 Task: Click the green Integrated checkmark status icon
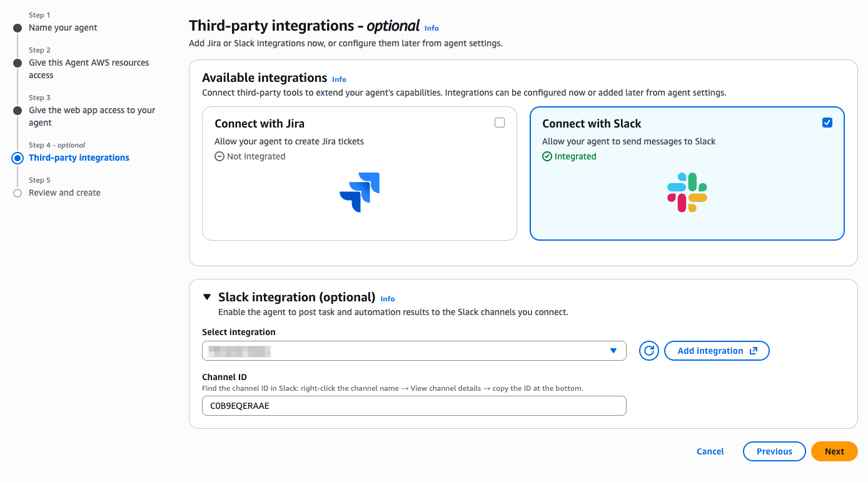547,156
